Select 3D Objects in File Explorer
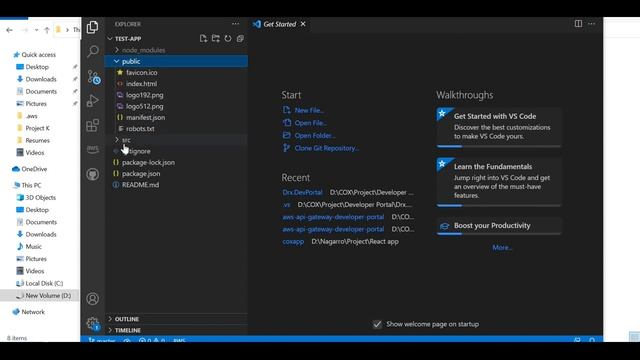The height and width of the screenshot is (360, 640). click(40, 198)
